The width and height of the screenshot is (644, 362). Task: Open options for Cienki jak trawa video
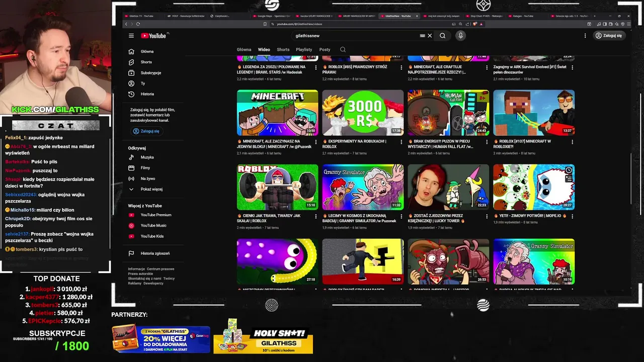point(316,216)
